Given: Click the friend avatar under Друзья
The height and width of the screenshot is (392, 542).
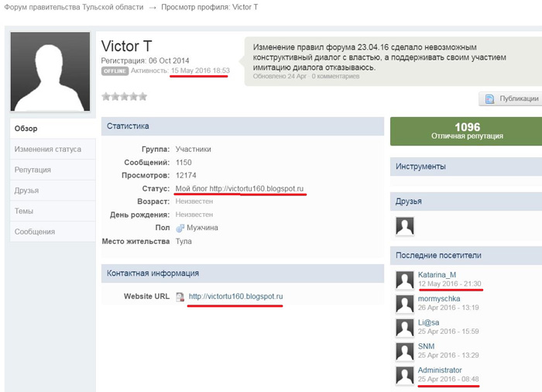Looking at the screenshot, I should tap(404, 225).
